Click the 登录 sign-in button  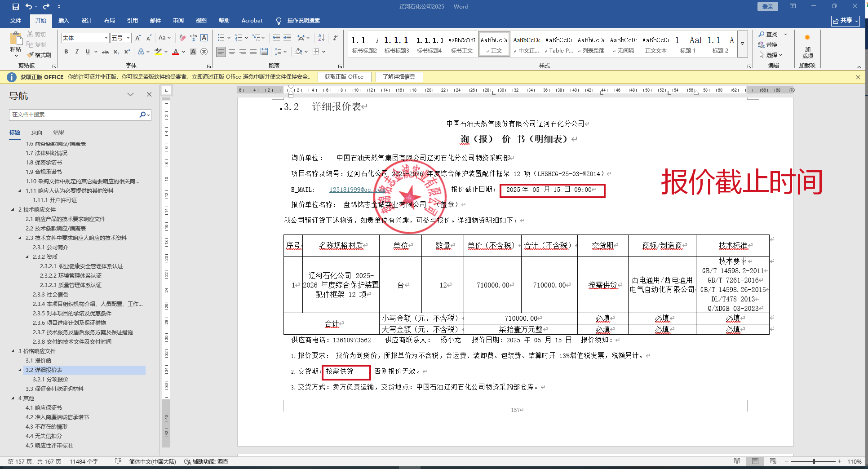(x=768, y=6)
